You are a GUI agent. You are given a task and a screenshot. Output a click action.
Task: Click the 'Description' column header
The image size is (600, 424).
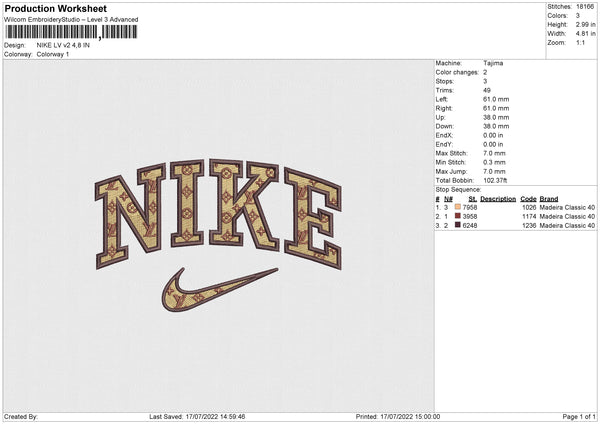click(498, 199)
